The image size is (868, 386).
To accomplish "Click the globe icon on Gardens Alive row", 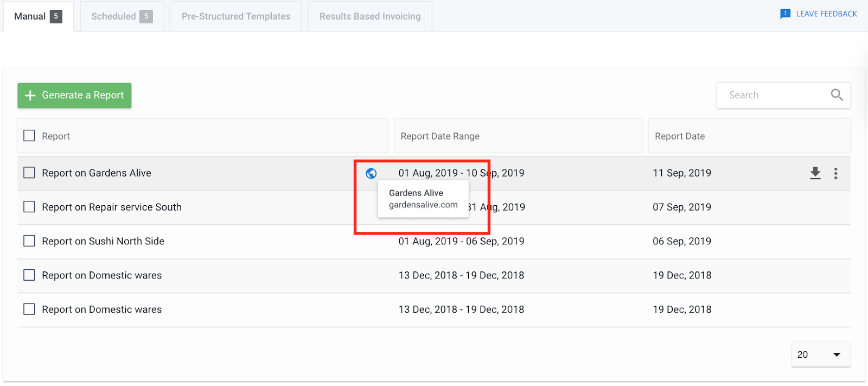I will click(x=371, y=173).
